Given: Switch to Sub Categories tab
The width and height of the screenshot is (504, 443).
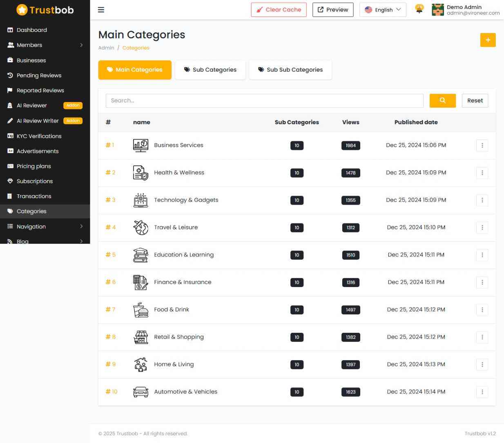Looking at the screenshot, I should (210, 70).
